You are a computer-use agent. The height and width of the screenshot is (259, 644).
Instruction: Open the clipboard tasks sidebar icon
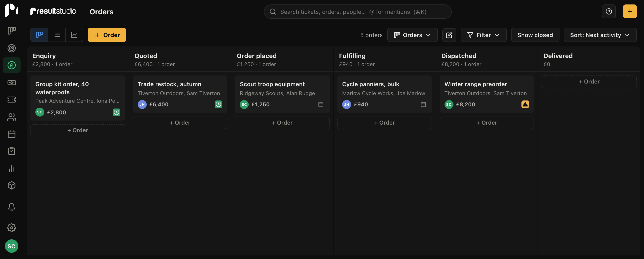tap(11, 151)
